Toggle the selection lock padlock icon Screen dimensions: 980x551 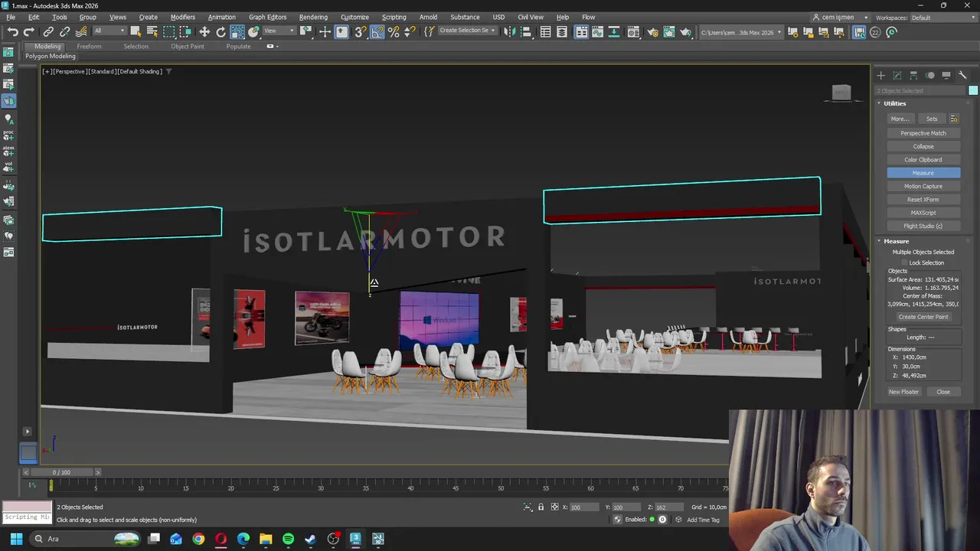[541, 507]
